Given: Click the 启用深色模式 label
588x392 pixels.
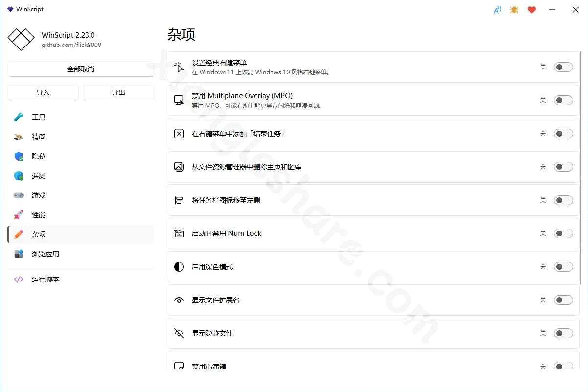Looking at the screenshot, I should pyautogui.click(x=212, y=267).
